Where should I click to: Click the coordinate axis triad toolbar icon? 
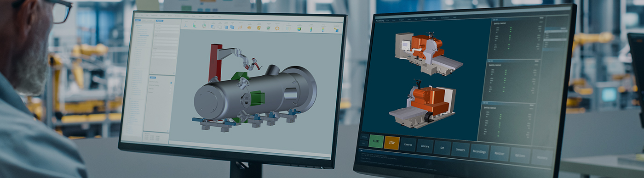click(x=185, y=26)
